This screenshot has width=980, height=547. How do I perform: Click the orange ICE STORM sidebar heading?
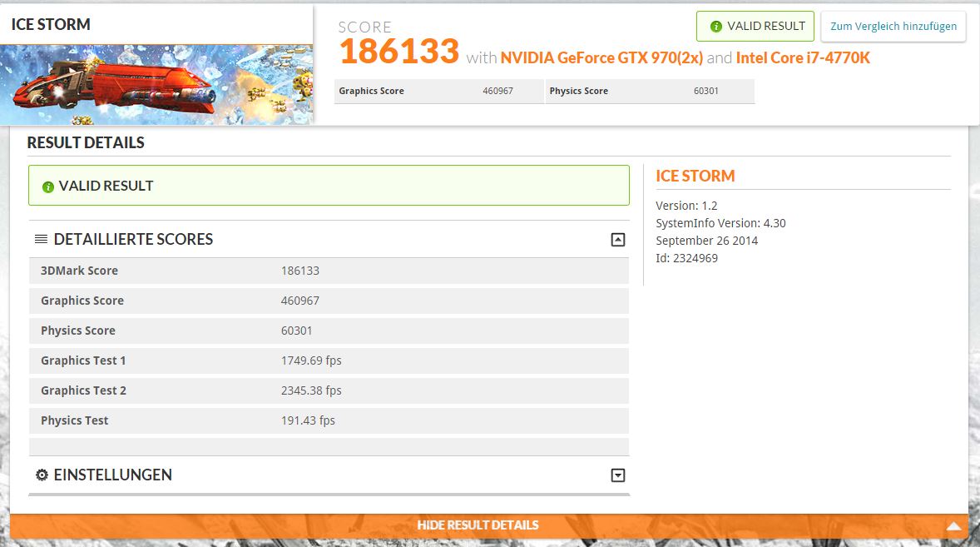pos(695,177)
